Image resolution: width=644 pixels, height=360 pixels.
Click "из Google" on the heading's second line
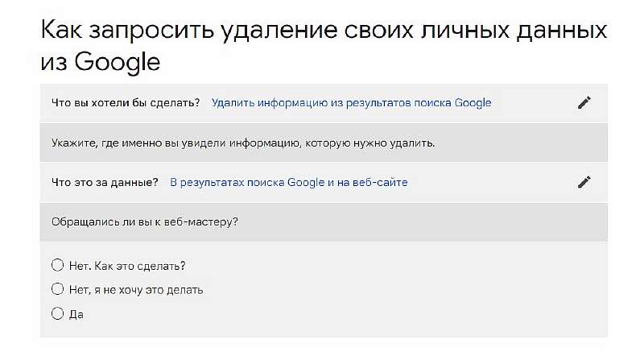[101, 61]
